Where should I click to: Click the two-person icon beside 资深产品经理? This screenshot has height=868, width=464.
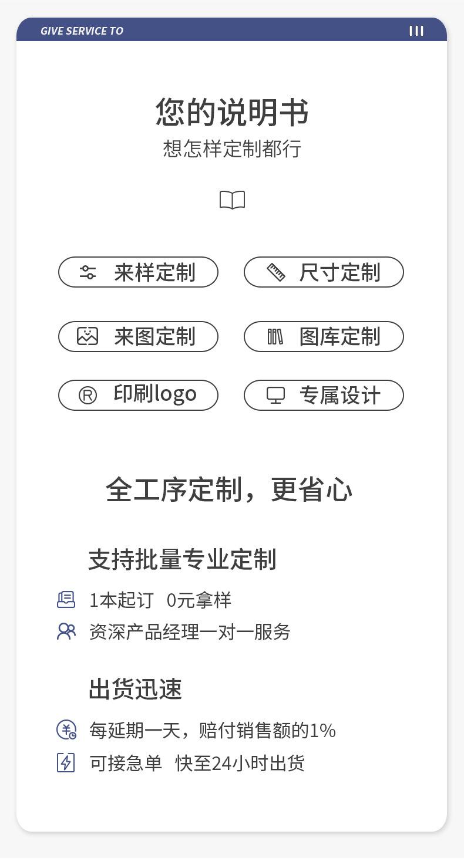tap(66, 631)
